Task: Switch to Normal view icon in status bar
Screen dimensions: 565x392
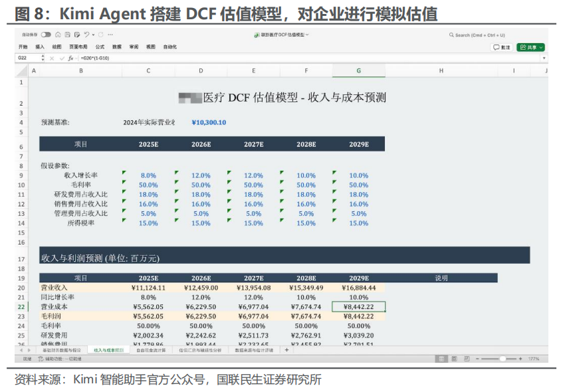Action: point(441,359)
